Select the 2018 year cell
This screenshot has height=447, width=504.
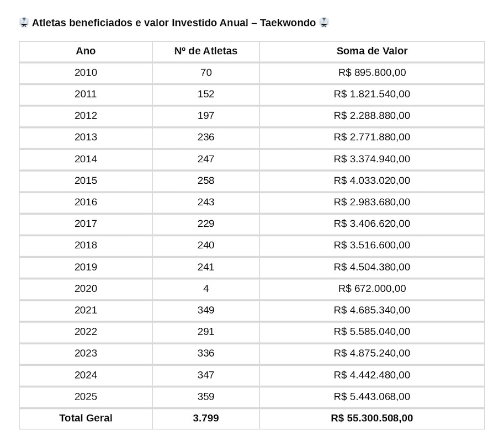point(86,245)
